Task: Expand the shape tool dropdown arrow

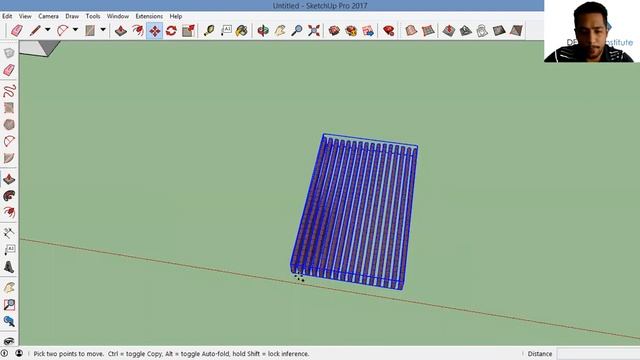Action: coord(103,30)
